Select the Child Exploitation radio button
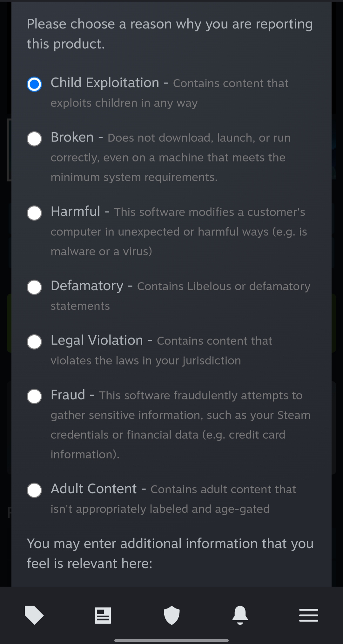Screen dimensions: 343x644 pyautogui.click(x=34, y=84)
